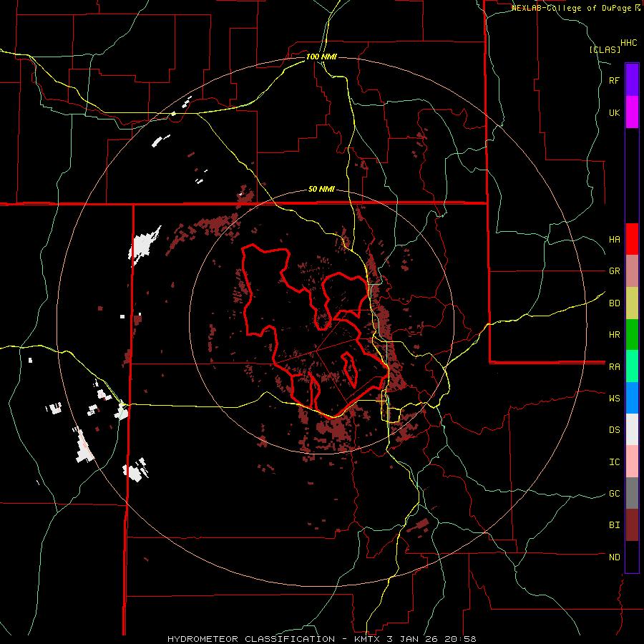The height and width of the screenshot is (644, 644).
Task: Click the 20:58 timestamp
Action: pos(462,639)
